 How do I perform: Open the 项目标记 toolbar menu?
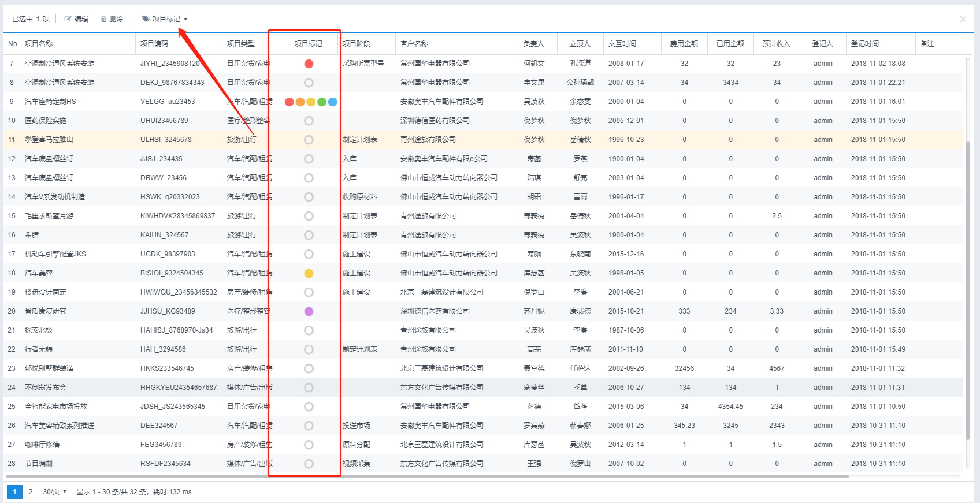point(165,19)
